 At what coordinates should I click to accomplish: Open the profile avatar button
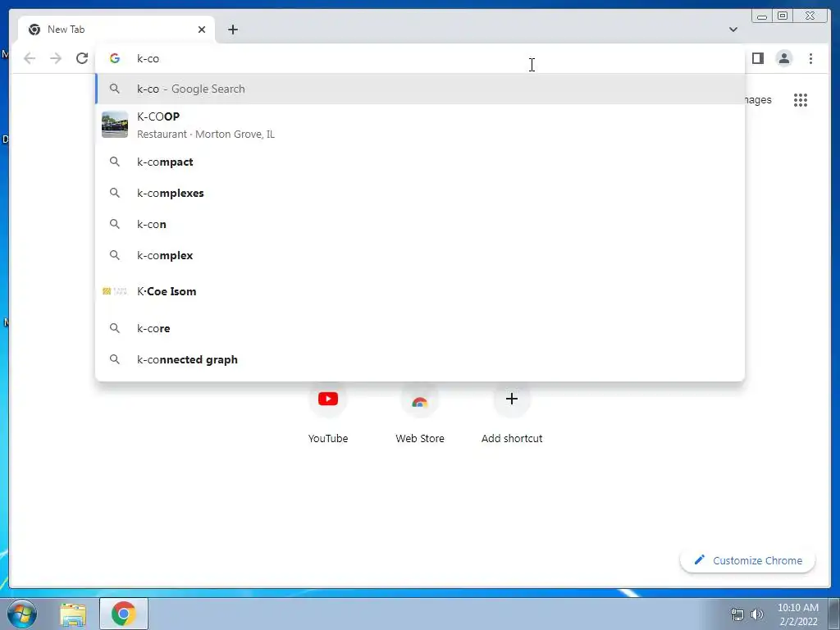[x=783, y=58]
